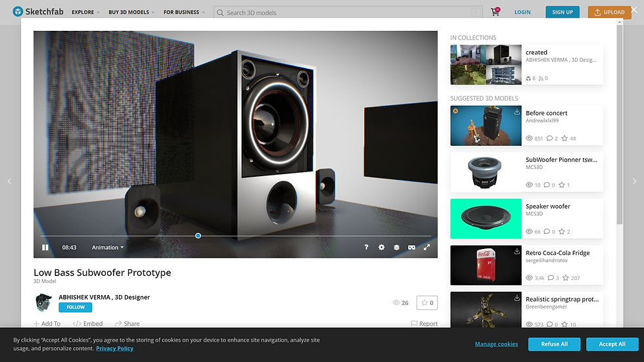Click download icon on Realistic springtrap card
The height and width of the screenshot is (362, 644).
(517, 298)
